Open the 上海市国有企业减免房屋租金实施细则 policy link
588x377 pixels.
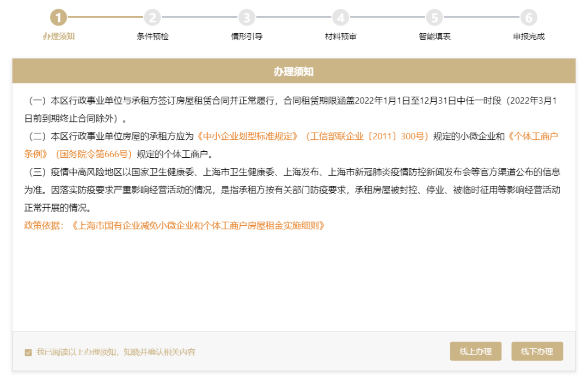click(199, 225)
